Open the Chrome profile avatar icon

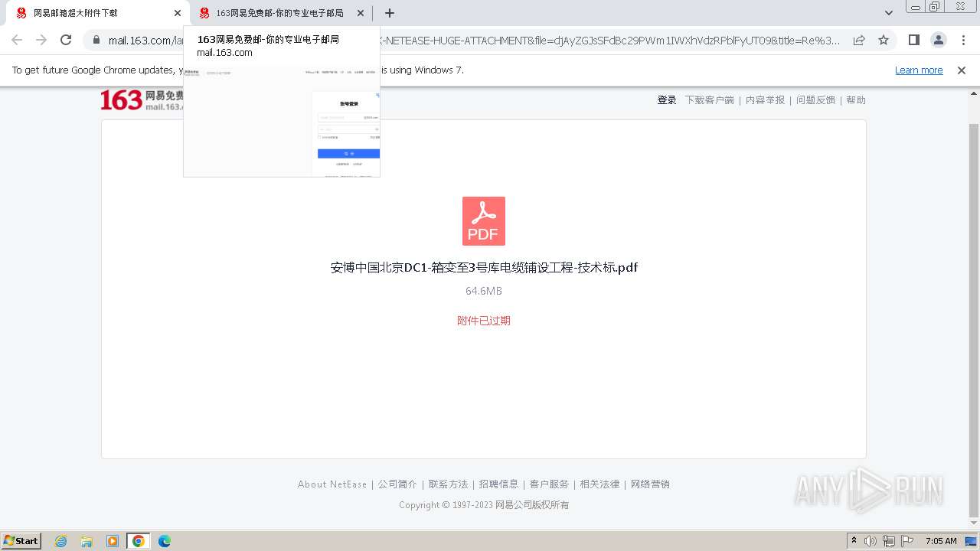pyautogui.click(x=938, y=40)
